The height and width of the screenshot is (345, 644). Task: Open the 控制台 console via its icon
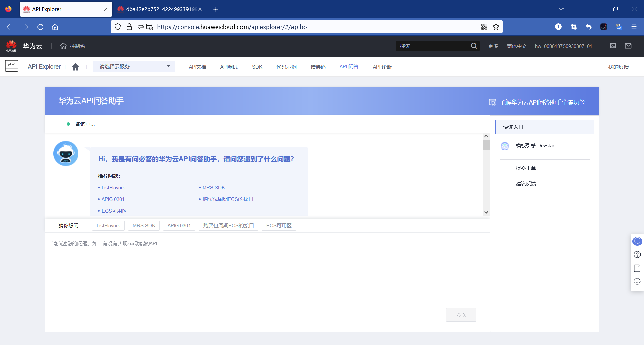(x=63, y=46)
